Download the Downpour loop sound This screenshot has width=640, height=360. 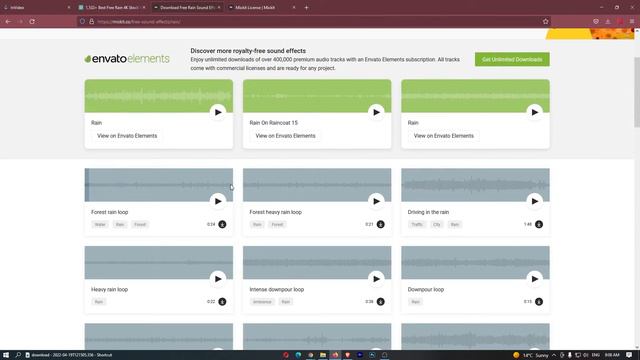[539, 302]
